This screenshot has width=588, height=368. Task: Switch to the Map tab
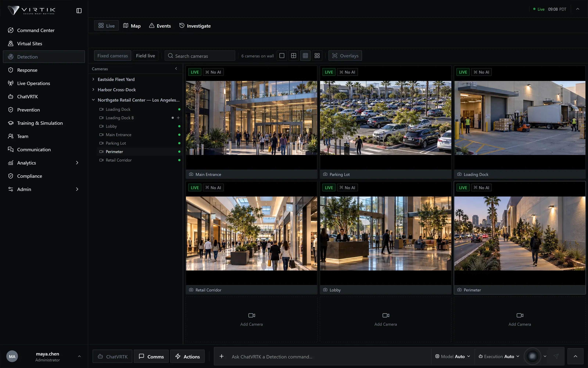pos(132,26)
